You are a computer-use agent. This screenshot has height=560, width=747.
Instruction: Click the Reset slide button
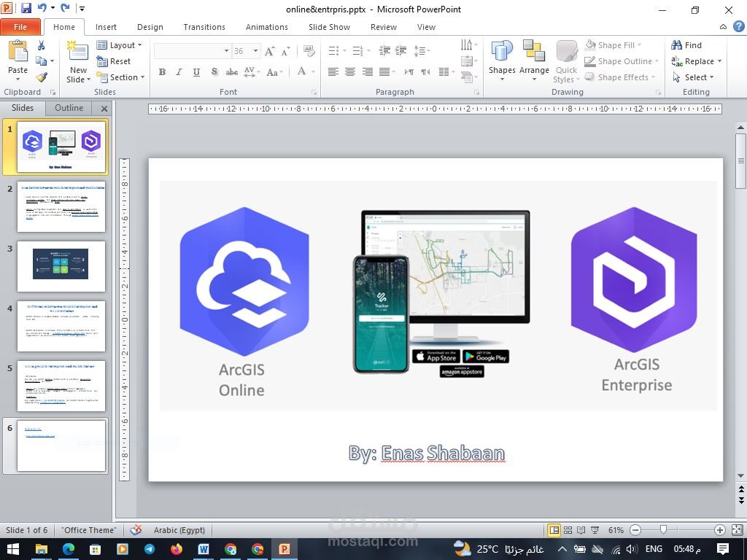click(x=113, y=61)
